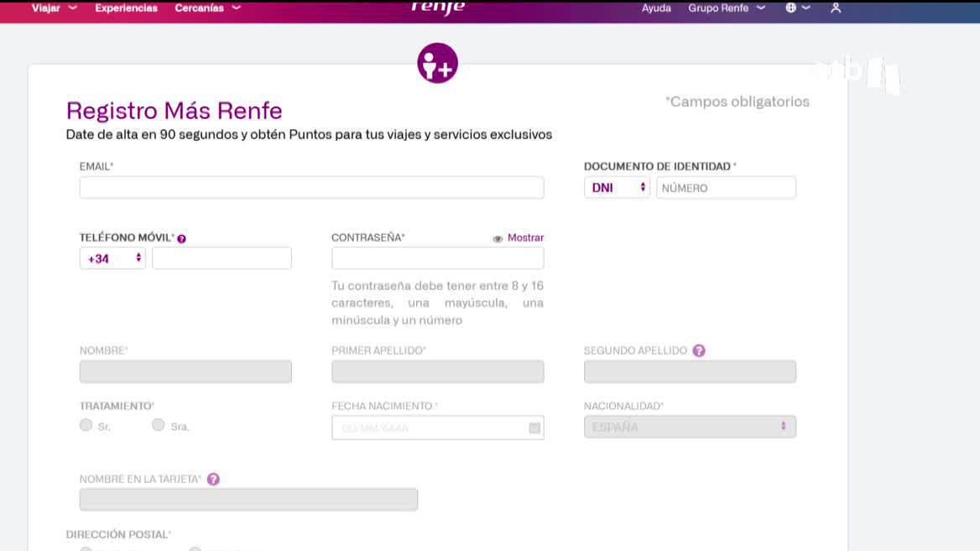Screen dimensions: 980x551
Task: Click the Primer Apellido input field
Action: click(437, 371)
